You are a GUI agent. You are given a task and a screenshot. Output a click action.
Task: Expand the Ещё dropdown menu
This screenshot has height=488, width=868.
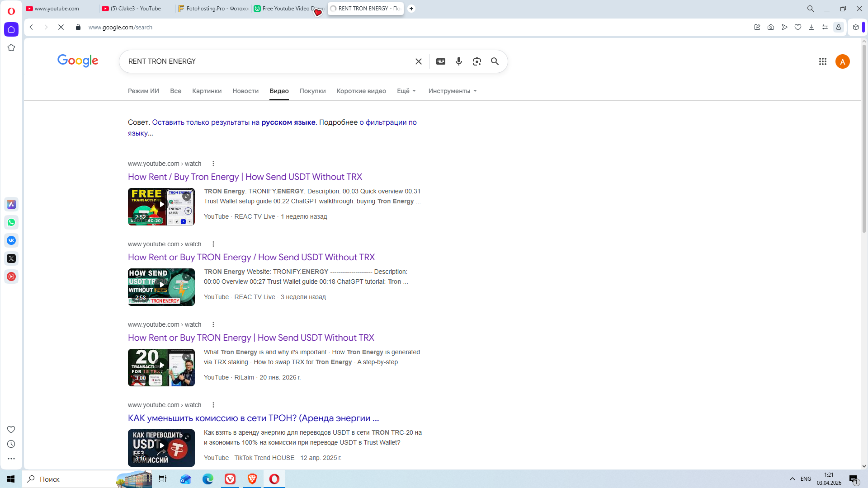(406, 91)
